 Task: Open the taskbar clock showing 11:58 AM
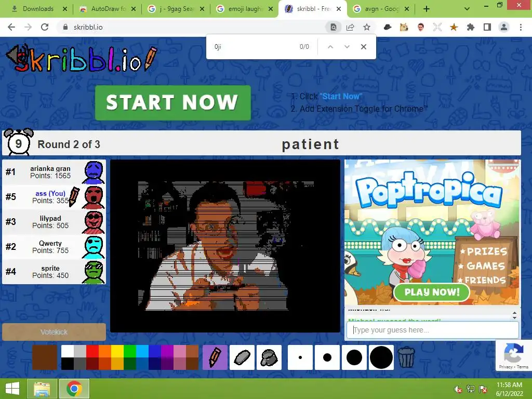(509, 389)
